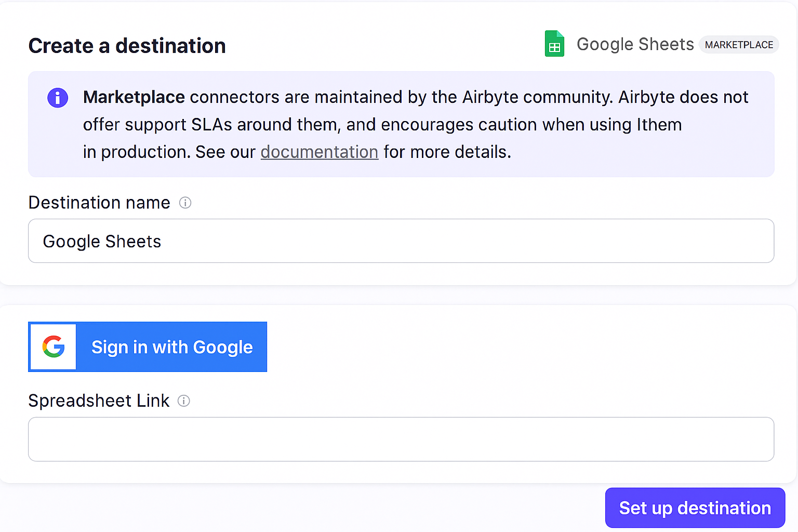Viewport: 798px width, 532px height.
Task: Click the Destination name label
Action: (99, 203)
